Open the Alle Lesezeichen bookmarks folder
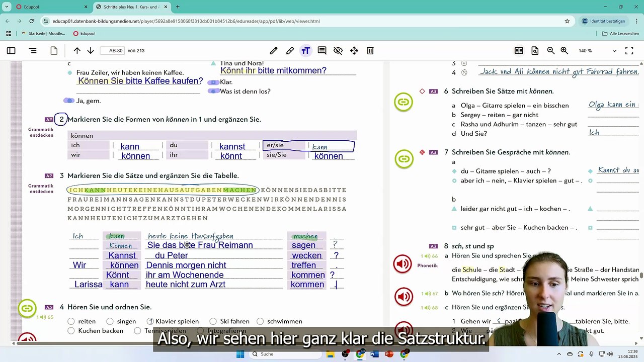The height and width of the screenshot is (362, 644). click(x=621, y=34)
